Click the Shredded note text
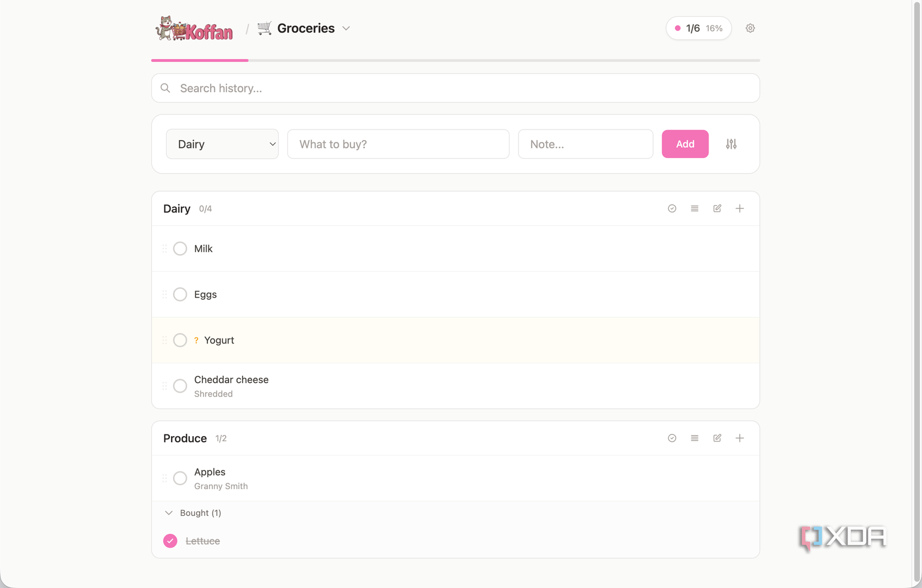The height and width of the screenshot is (588, 922). coord(213,394)
